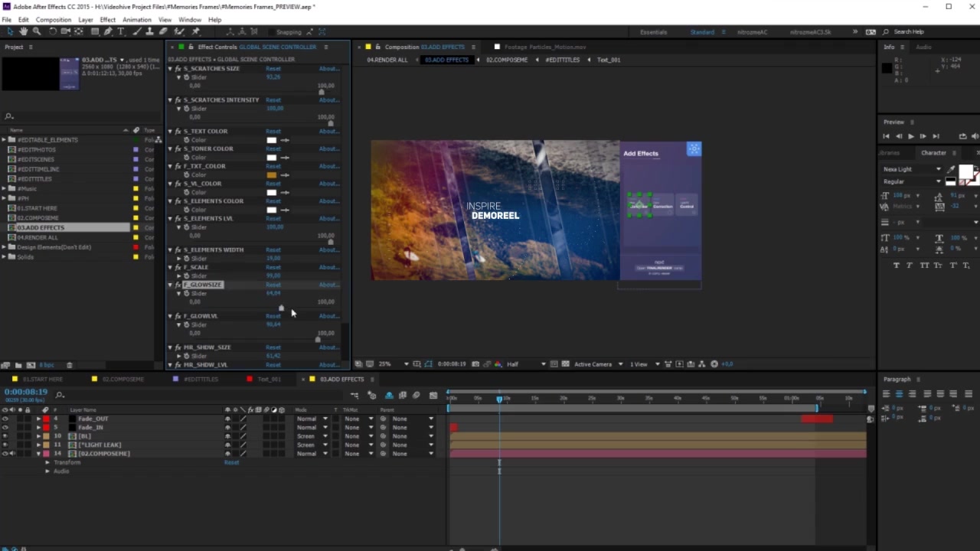
Task: Select the Horizontal Type tool
Action: (121, 31)
